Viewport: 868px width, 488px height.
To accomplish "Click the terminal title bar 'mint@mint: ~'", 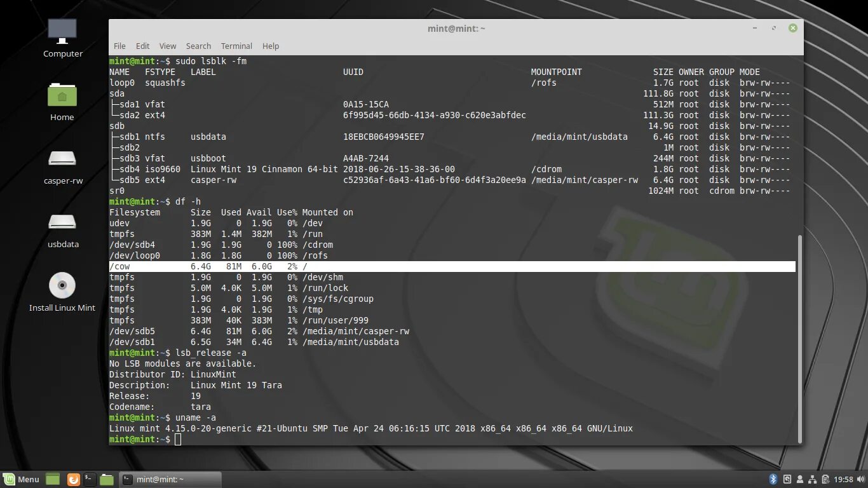I will tap(456, 29).
